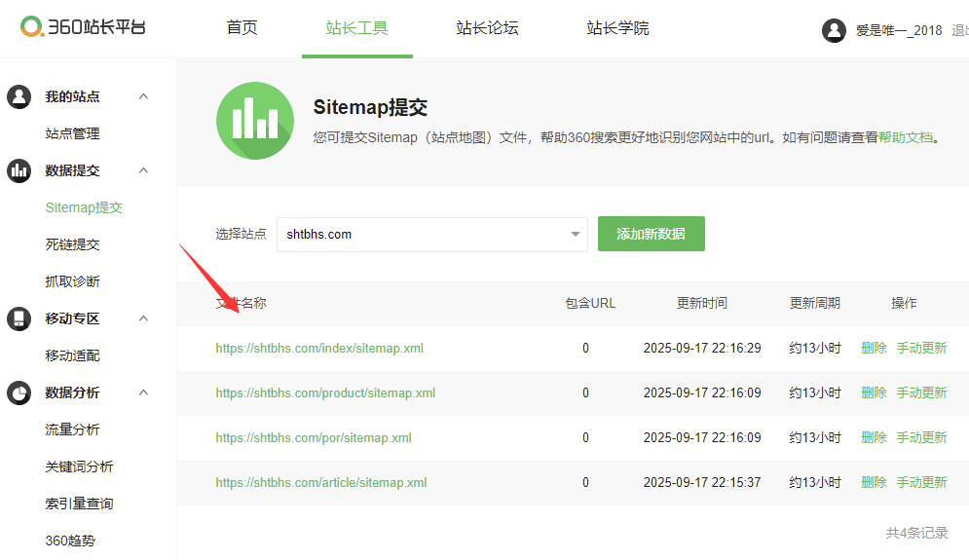Click the 360站长平台 logo
This screenshot has height=560, width=969.
(83, 27)
